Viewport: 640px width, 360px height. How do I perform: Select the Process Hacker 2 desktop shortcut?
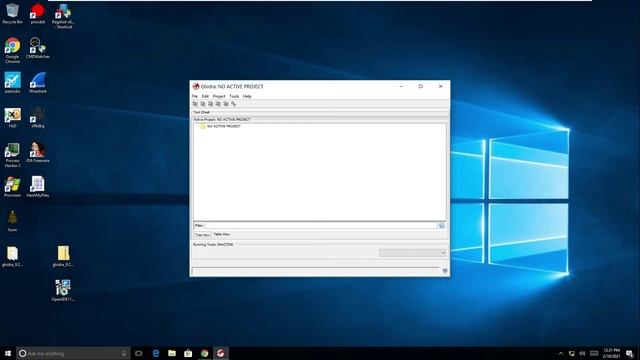12,155
